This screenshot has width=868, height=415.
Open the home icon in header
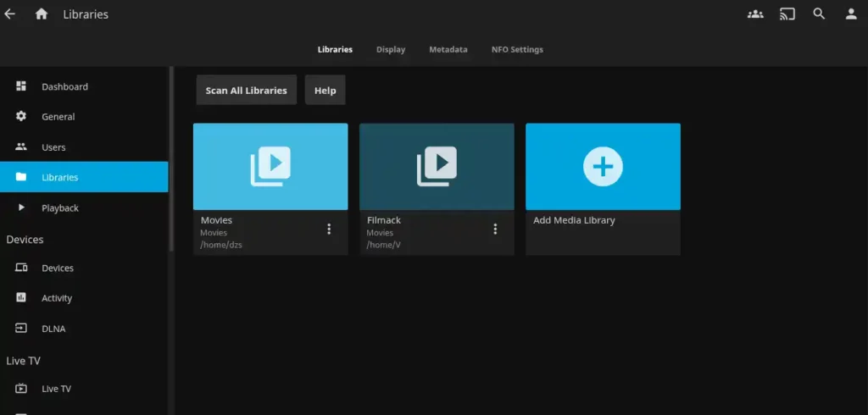pyautogui.click(x=42, y=14)
